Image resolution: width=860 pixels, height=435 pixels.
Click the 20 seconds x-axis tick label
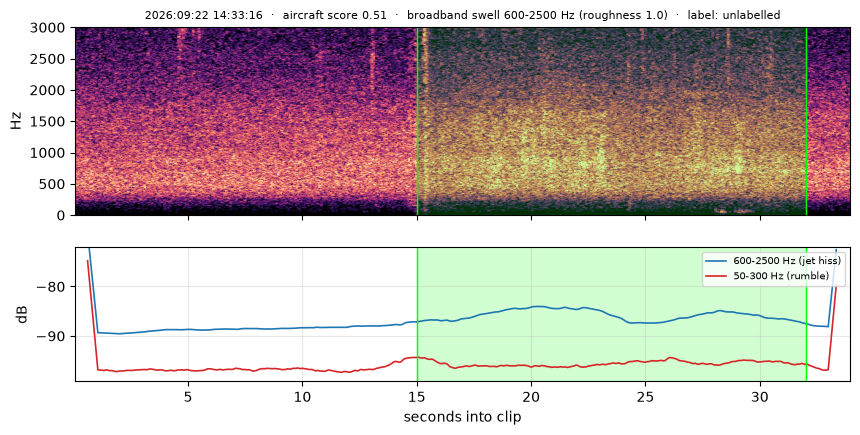(x=531, y=396)
